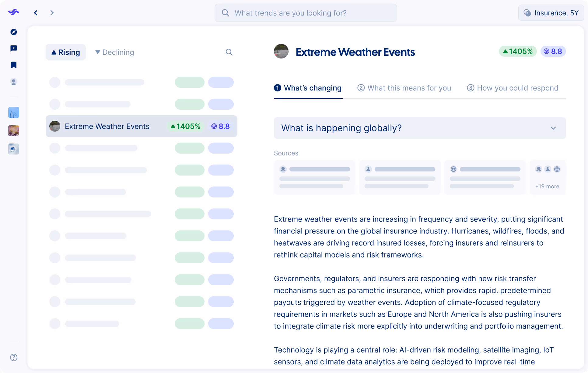Navigate forward using the right arrow
Screen dimensions: 588x373
(x=52, y=13)
